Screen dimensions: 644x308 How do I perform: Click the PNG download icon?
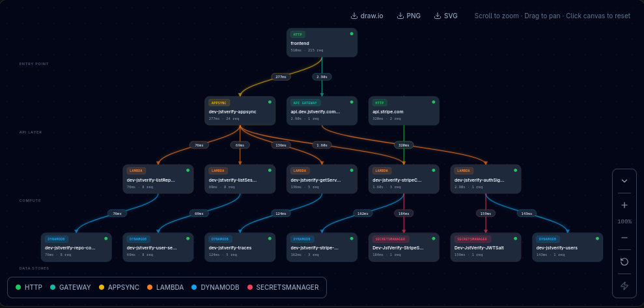[400, 16]
